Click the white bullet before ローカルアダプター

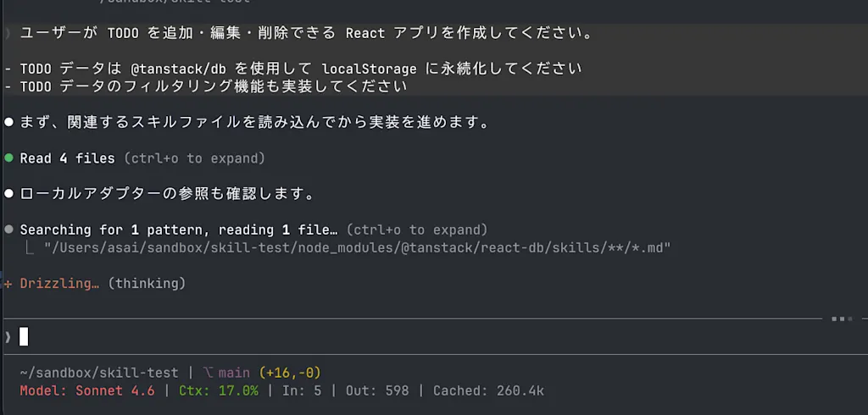[8, 194]
